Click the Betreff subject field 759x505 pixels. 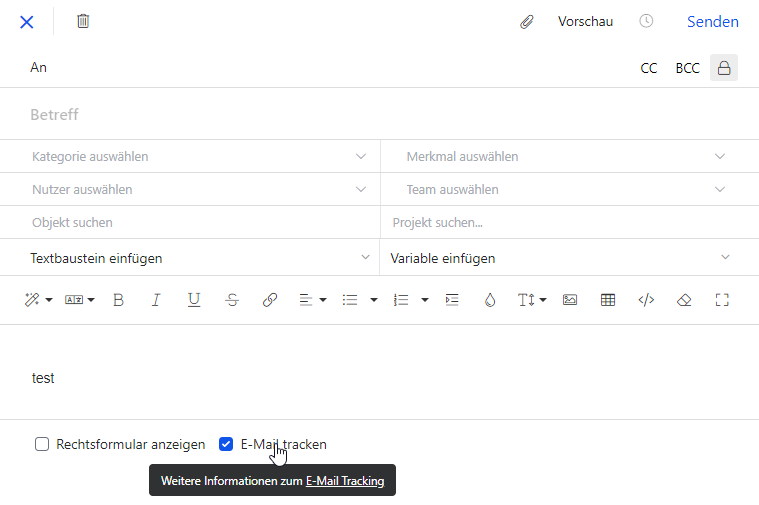[x=379, y=114]
